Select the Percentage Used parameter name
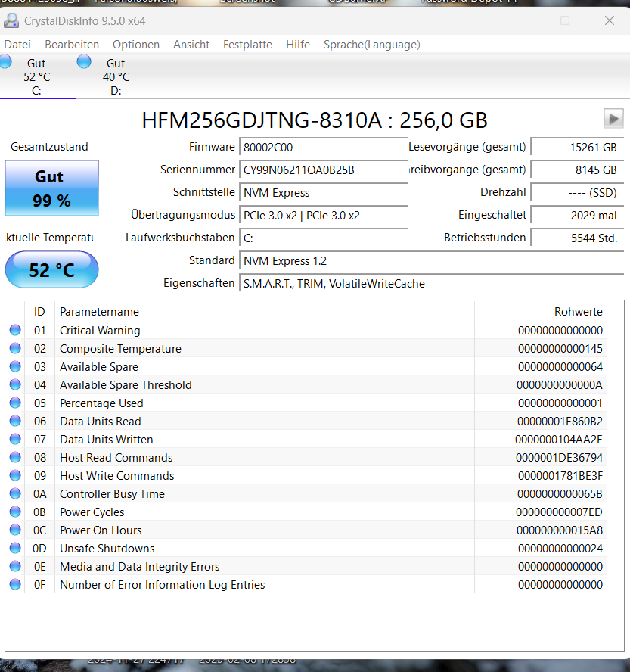 pos(101,403)
